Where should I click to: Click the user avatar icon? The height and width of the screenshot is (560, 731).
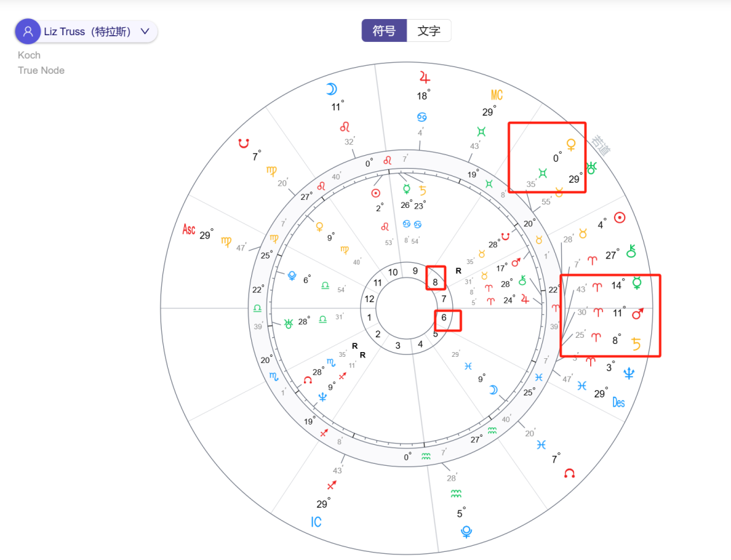coord(28,32)
